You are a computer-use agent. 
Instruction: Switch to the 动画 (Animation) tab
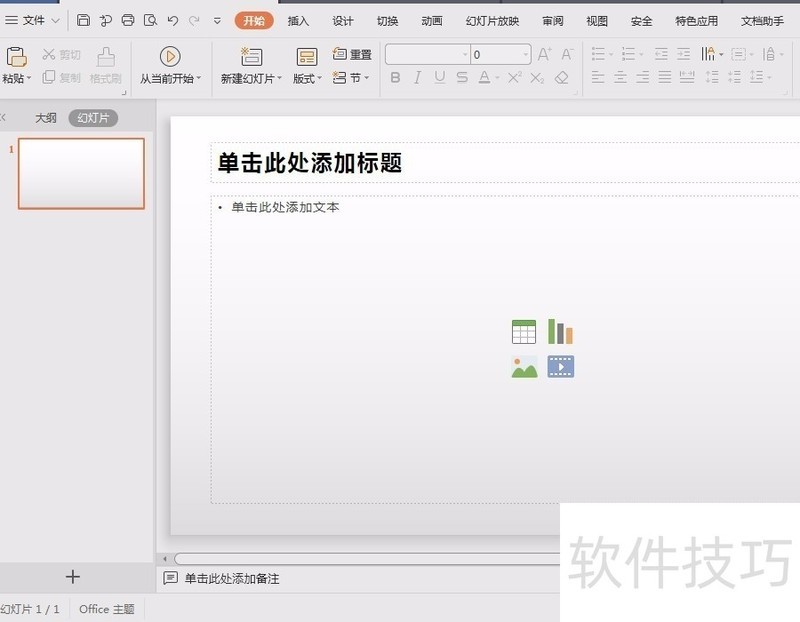[432, 21]
